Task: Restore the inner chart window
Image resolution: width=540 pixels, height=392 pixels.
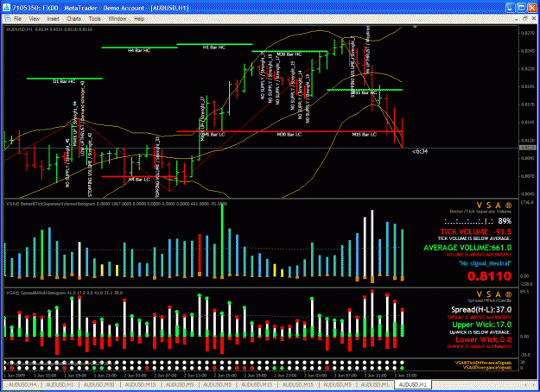Action: [525, 18]
